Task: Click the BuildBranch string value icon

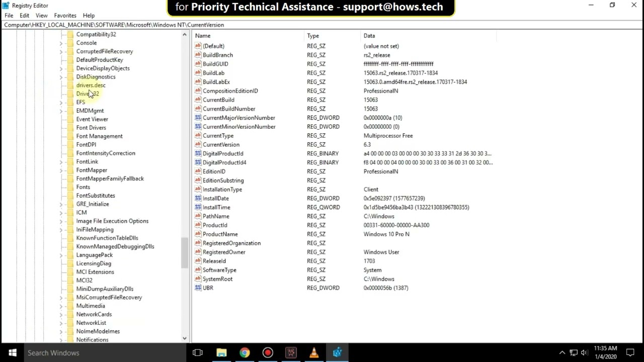Action: point(198,55)
